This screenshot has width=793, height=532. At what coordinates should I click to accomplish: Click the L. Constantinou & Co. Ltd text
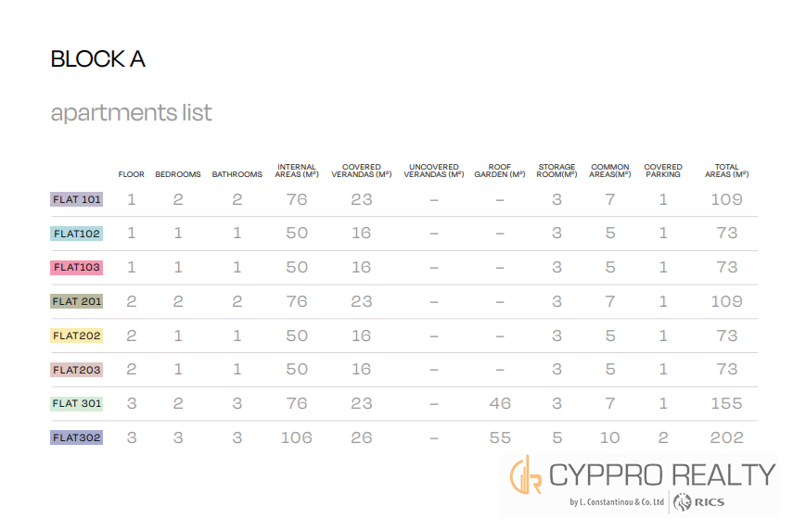click(617, 503)
